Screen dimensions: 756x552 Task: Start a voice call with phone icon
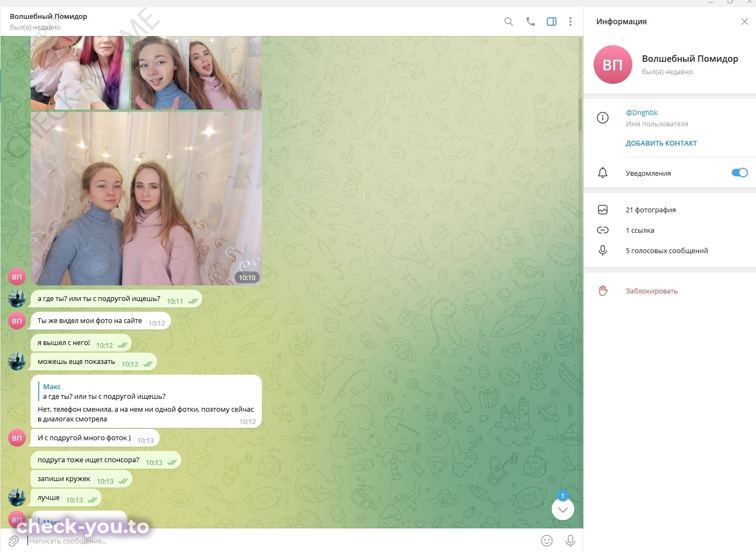coord(530,21)
